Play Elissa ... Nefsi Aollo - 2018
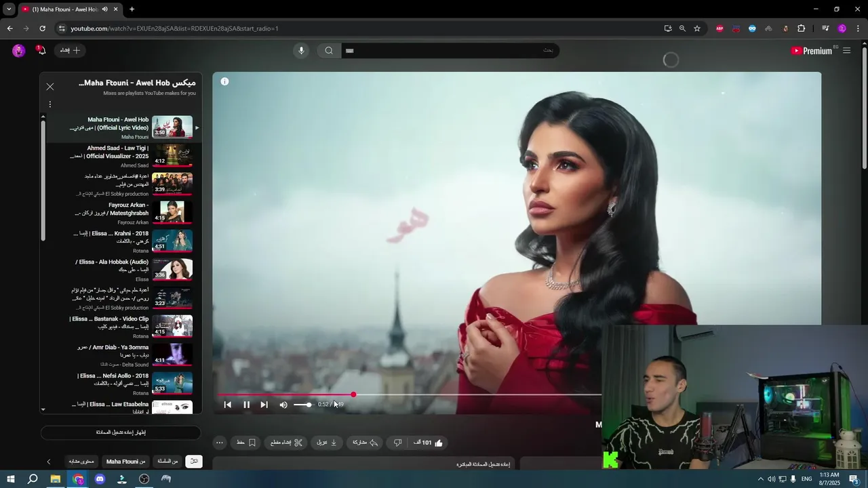Screen dimensions: 868x488 [x=121, y=384]
